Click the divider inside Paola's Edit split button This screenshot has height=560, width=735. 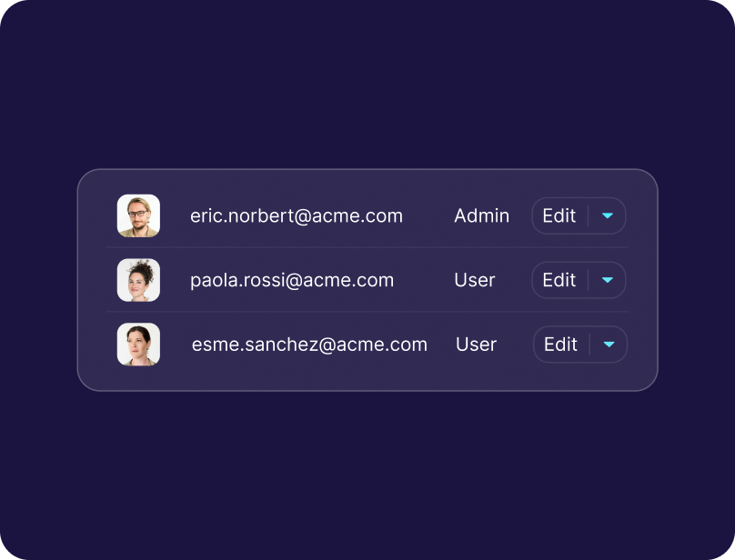click(x=589, y=280)
